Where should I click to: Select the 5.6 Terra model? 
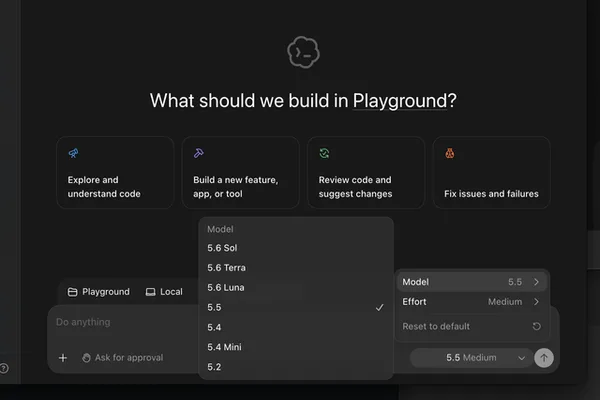[296, 268]
